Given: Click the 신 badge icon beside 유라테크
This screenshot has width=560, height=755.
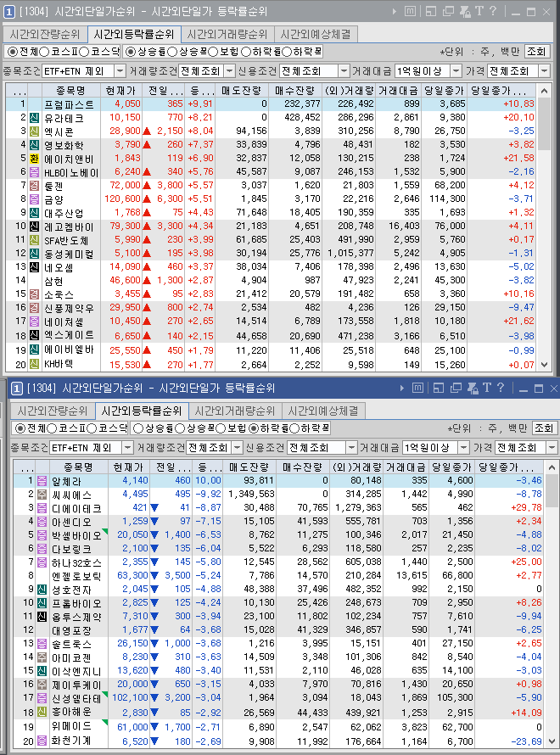Looking at the screenshot, I should [x=34, y=117].
